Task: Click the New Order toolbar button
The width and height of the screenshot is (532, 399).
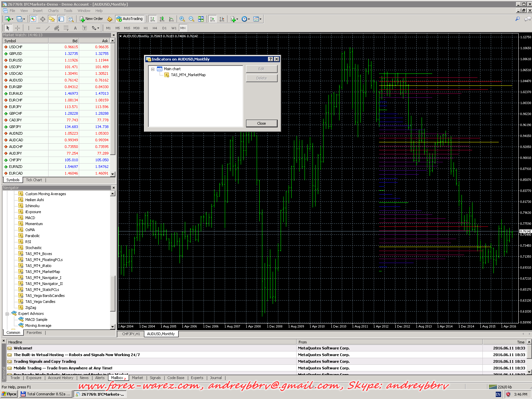Action: click(91, 19)
